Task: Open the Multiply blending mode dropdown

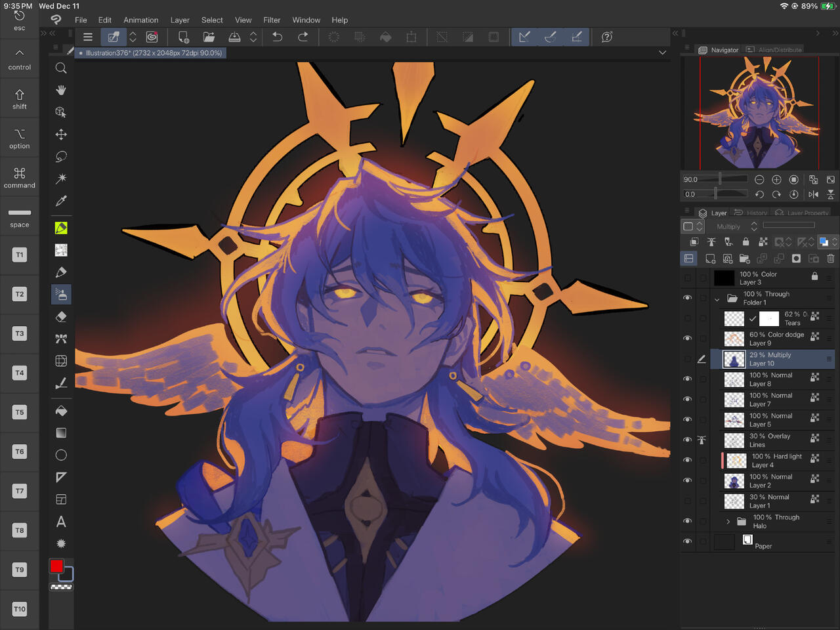Action: pos(736,226)
